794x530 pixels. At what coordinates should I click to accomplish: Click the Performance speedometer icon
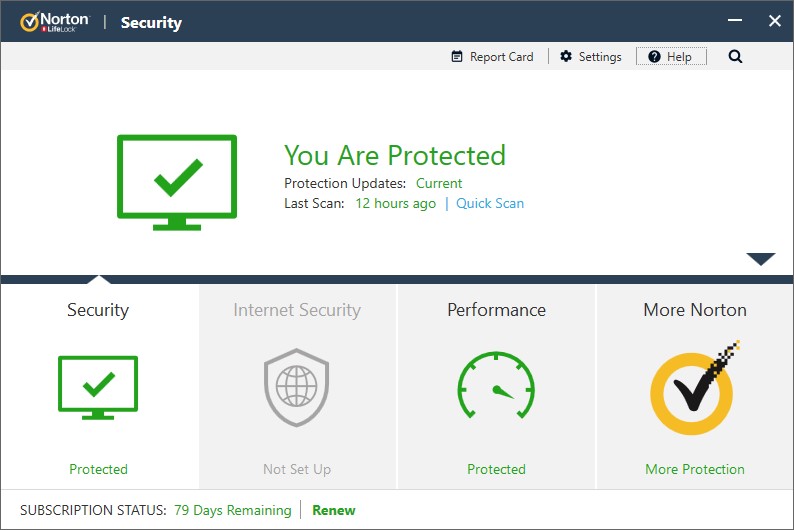[496, 386]
